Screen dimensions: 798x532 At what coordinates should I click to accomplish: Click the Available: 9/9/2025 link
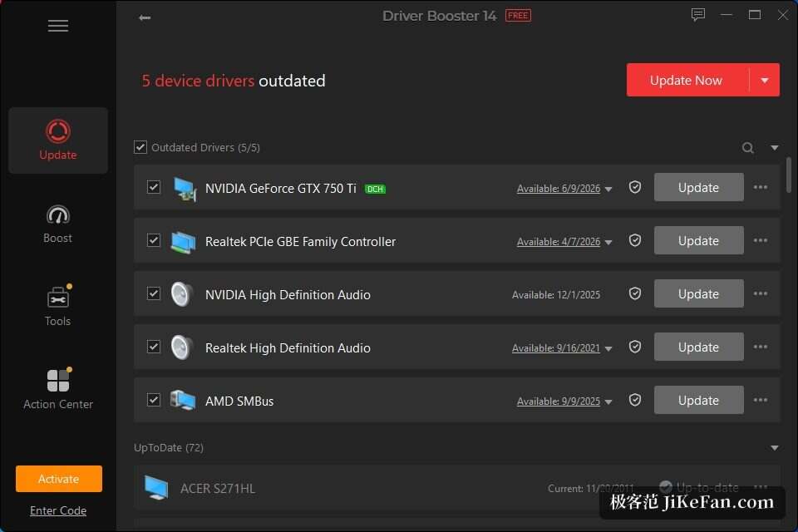coord(559,401)
